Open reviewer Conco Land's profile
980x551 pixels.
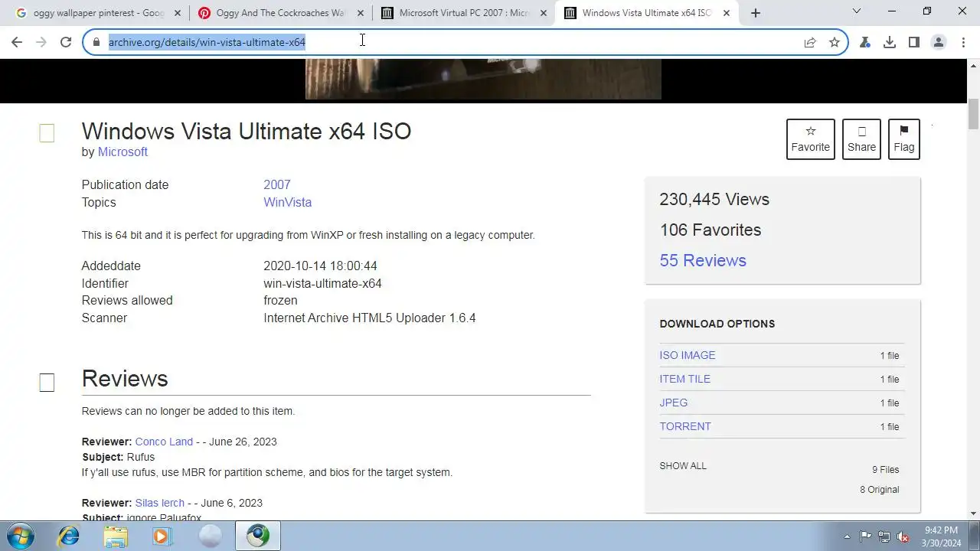click(x=164, y=442)
